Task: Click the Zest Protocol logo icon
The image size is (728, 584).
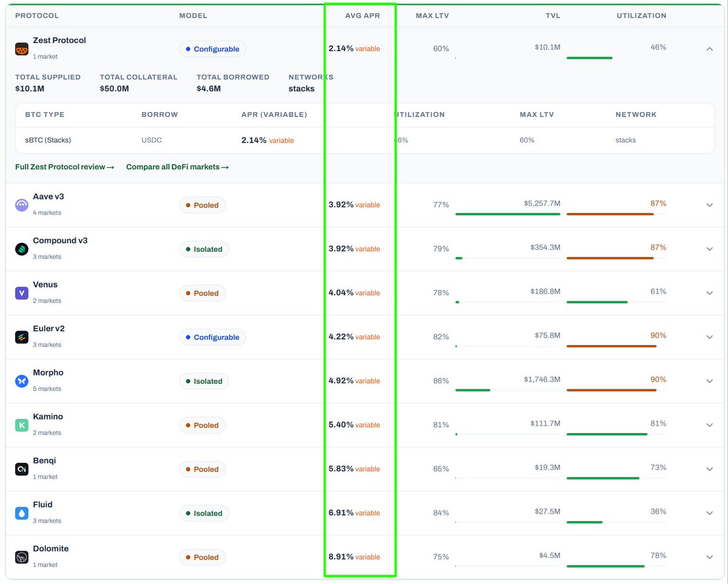Action: pyautogui.click(x=22, y=50)
